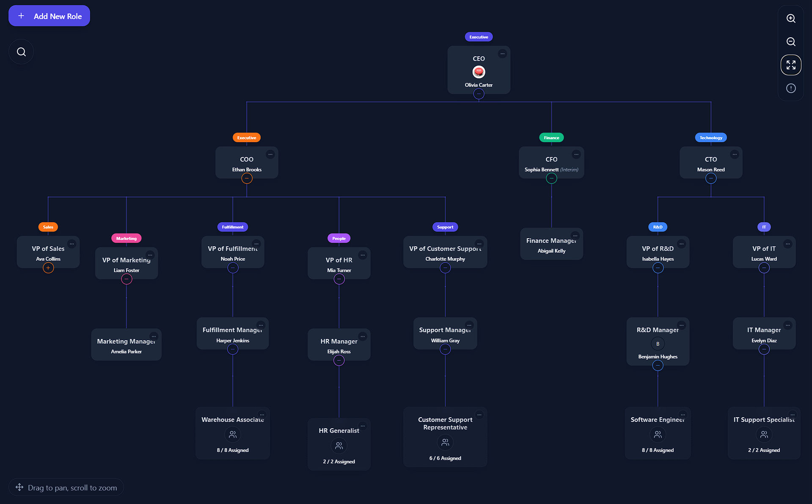Expand the VP of Sales branch
The width and height of the screenshot is (812, 504).
pyautogui.click(x=48, y=268)
